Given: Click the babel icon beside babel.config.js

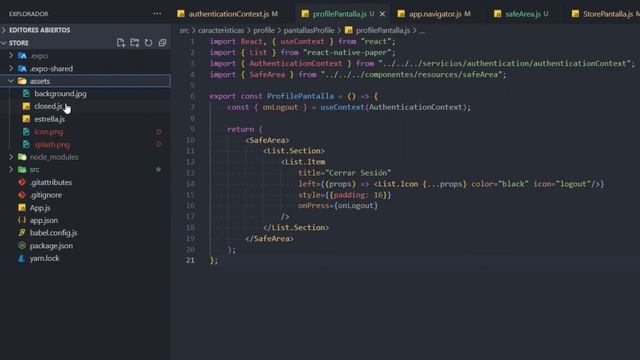Looking at the screenshot, I should (22, 233).
